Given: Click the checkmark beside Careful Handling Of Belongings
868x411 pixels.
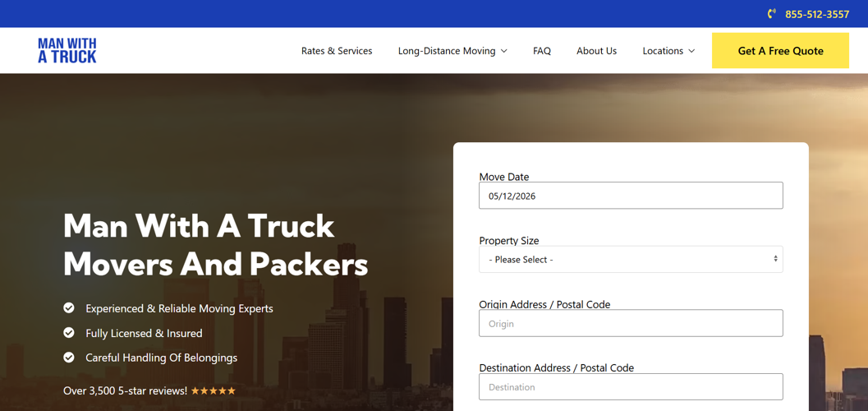Looking at the screenshot, I should coord(69,358).
